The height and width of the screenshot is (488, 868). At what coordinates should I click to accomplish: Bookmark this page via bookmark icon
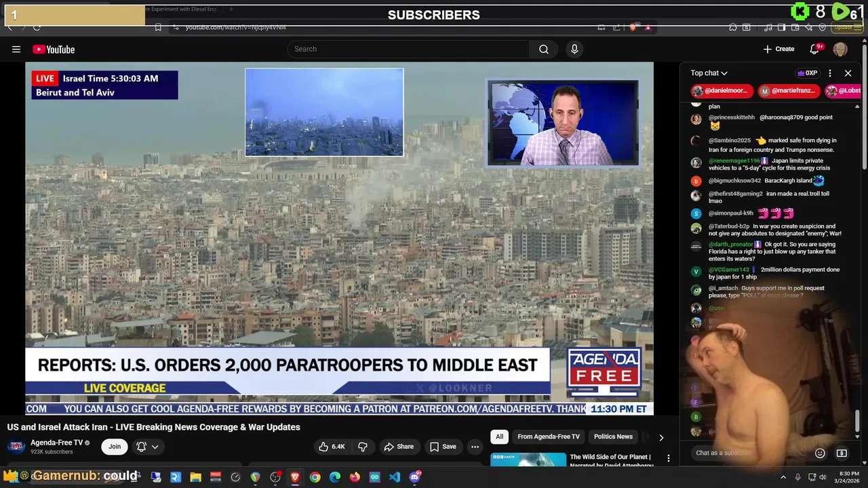pos(158,27)
